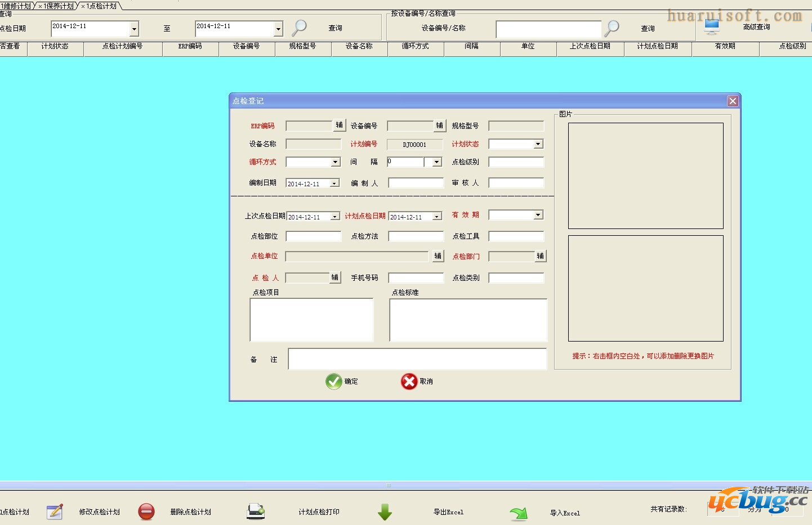Click the date-range search magnifier icon
The width and height of the screenshot is (812, 525).
click(300, 27)
